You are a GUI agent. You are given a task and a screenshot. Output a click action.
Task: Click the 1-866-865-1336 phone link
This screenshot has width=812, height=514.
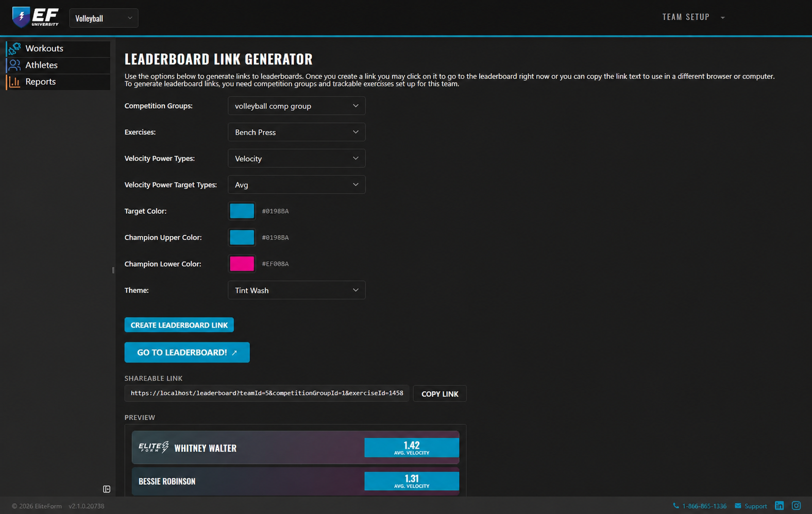pyautogui.click(x=704, y=506)
